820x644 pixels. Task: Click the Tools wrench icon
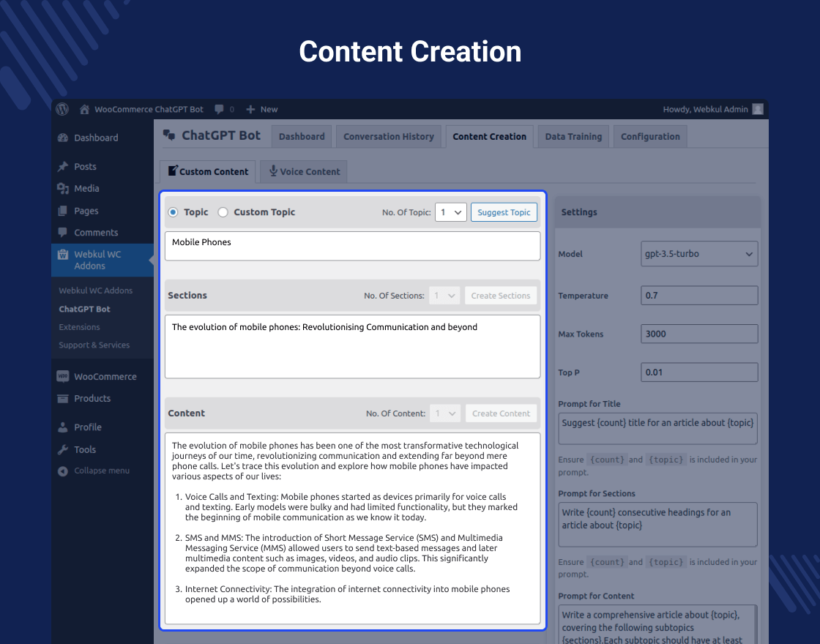point(63,449)
